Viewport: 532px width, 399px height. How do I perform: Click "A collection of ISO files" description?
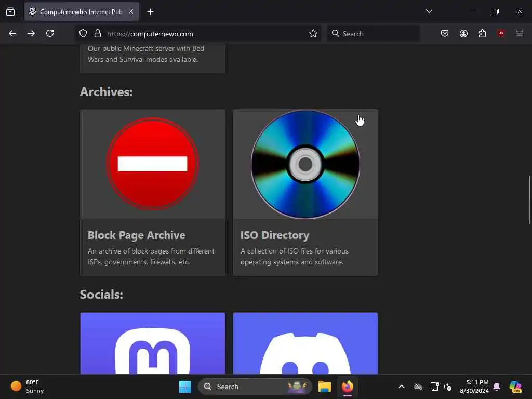tap(295, 257)
